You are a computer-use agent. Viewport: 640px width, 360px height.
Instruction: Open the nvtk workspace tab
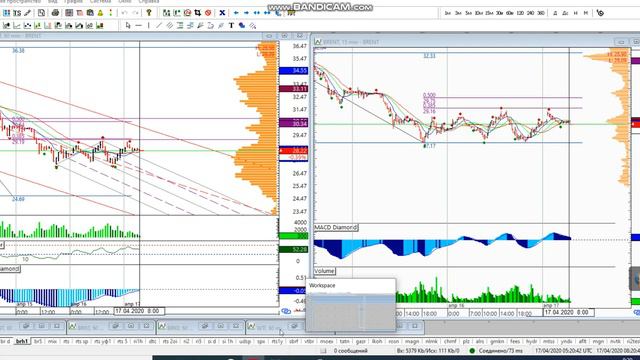[615, 341]
